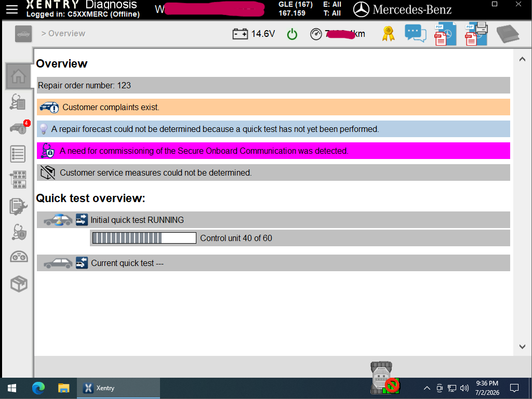Click the Secure Onboard Communication stethoscope icon
Image resolution: width=532 pixels, height=399 pixels.
[47, 151]
